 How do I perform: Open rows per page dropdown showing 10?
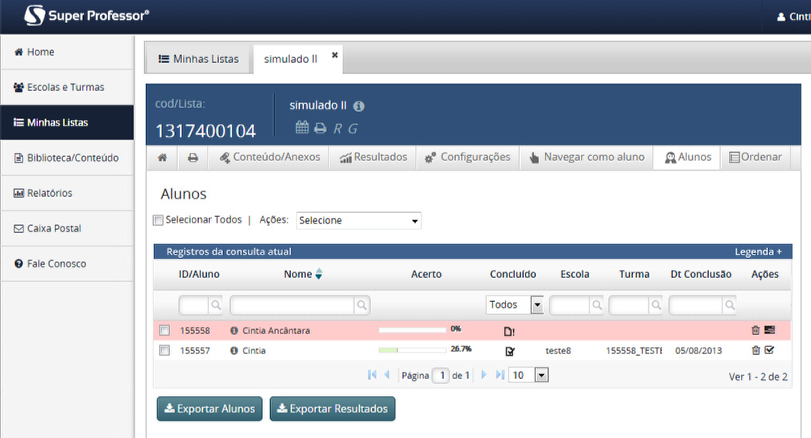coord(528,375)
